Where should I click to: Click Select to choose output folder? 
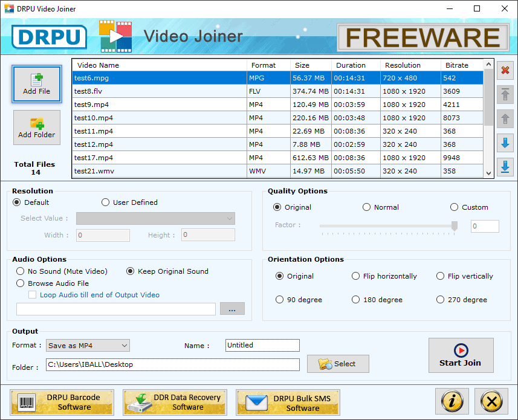tap(338, 364)
